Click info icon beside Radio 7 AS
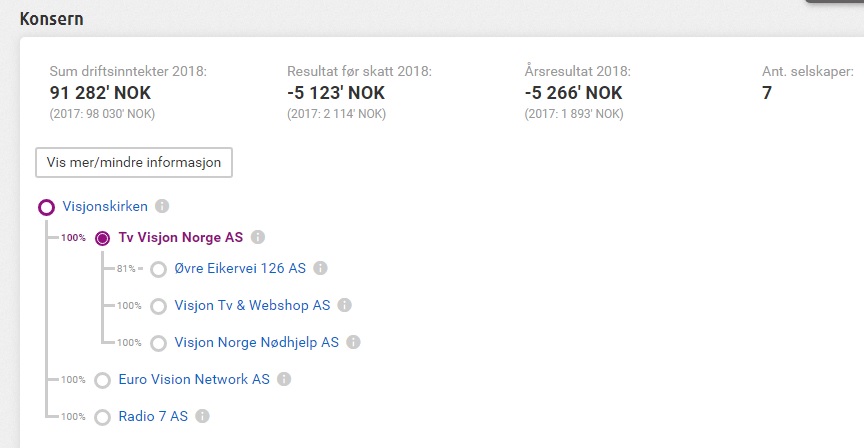The height and width of the screenshot is (448, 864). [202, 416]
